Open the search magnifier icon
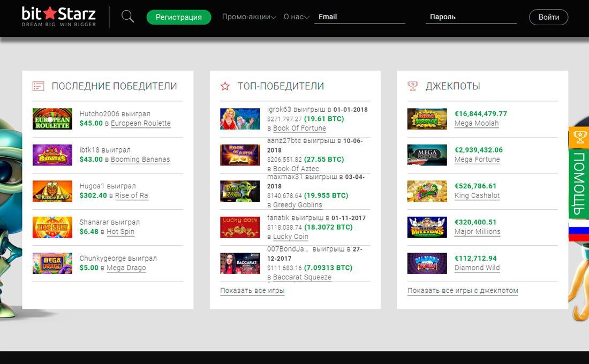The image size is (589, 364). point(128,17)
